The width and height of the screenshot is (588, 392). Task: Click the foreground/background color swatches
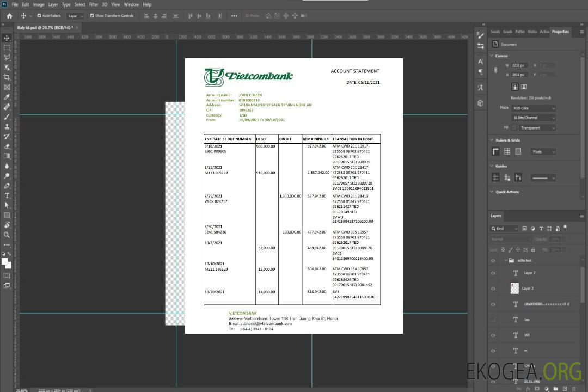coord(7,263)
